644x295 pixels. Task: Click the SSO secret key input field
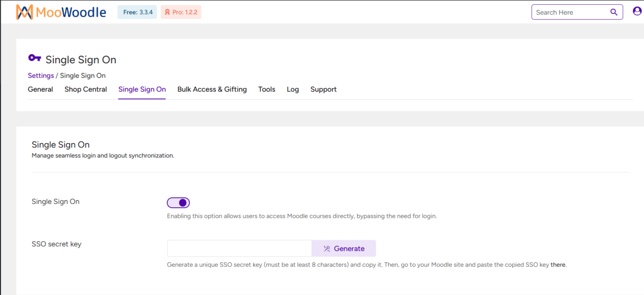(x=239, y=249)
